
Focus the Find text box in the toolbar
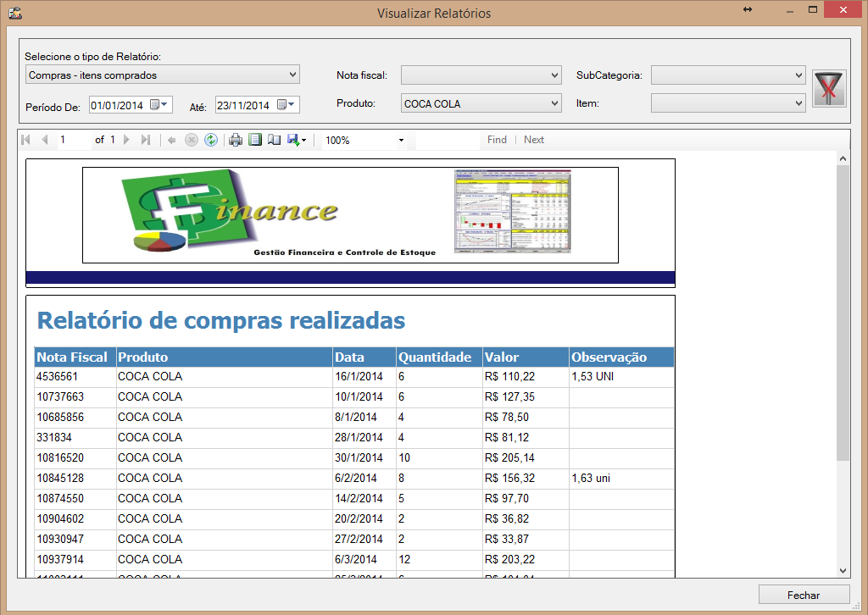coord(448,141)
